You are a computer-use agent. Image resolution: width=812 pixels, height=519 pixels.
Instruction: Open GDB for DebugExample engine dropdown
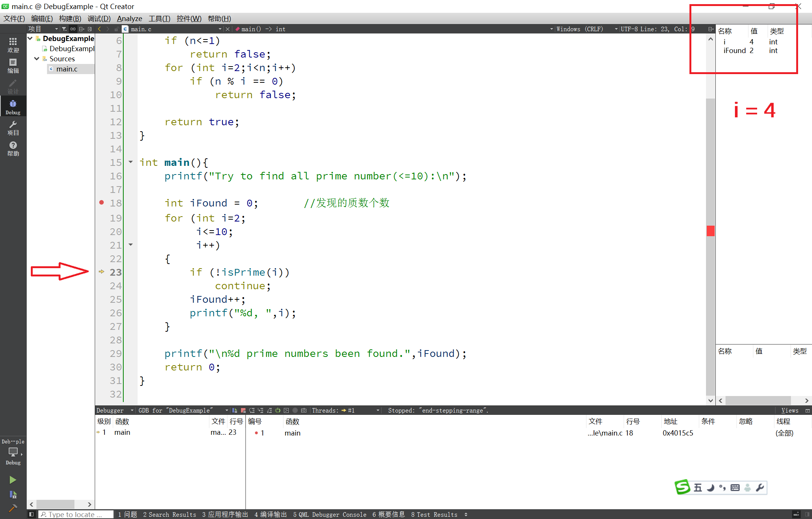[x=183, y=410]
